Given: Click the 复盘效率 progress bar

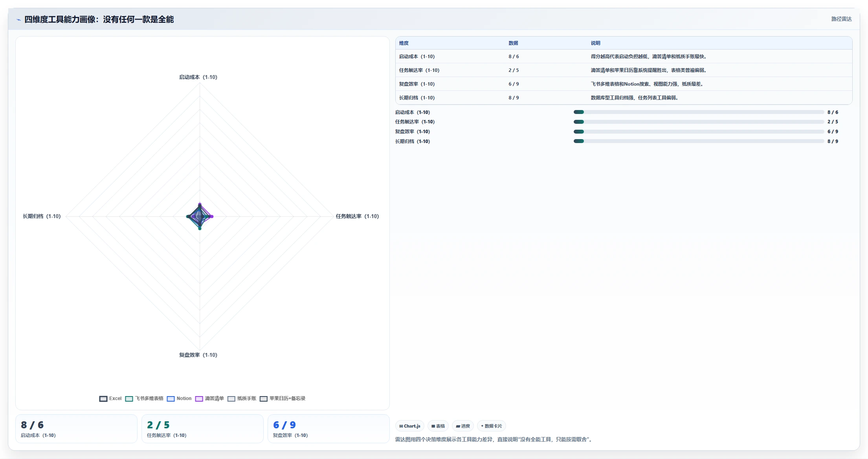Looking at the screenshot, I should [699, 132].
